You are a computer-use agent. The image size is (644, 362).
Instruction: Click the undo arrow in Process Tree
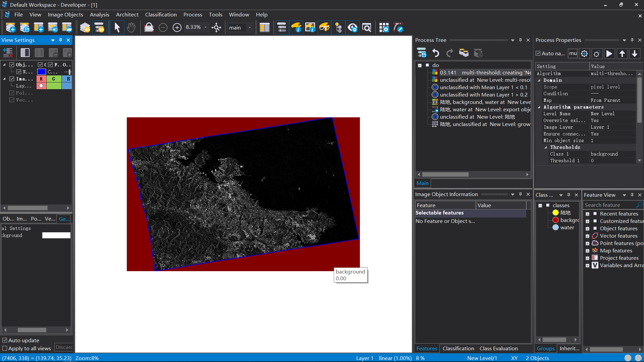[x=436, y=53]
